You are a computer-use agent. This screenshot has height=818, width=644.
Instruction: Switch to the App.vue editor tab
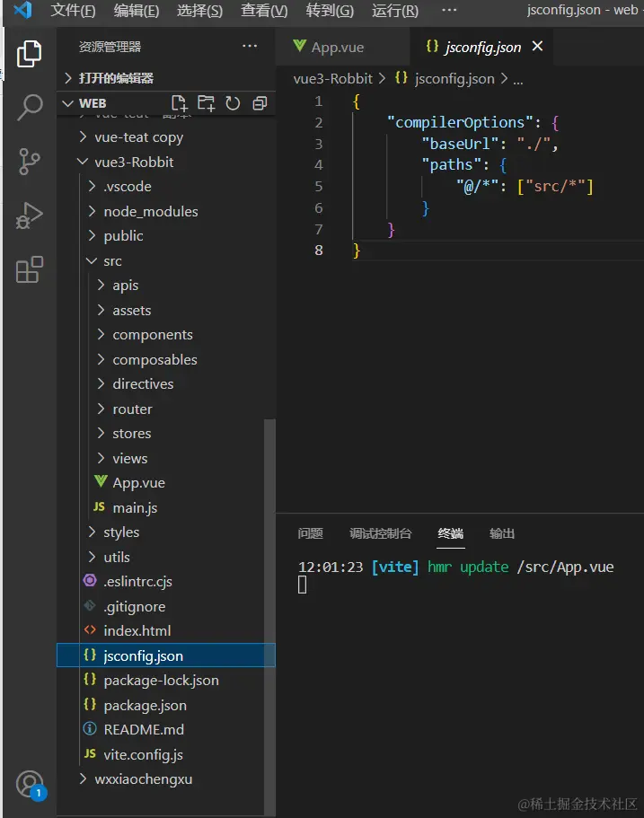[343, 47]
